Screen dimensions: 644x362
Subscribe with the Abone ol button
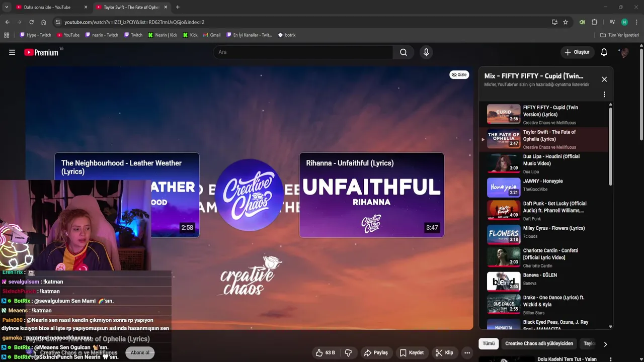pyautogui.click(x=140, y=352)
